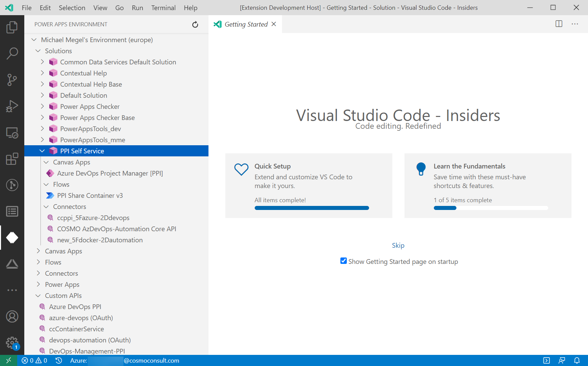Open the Remote Explorer view

pyautogui.click(x=12, y=132)
